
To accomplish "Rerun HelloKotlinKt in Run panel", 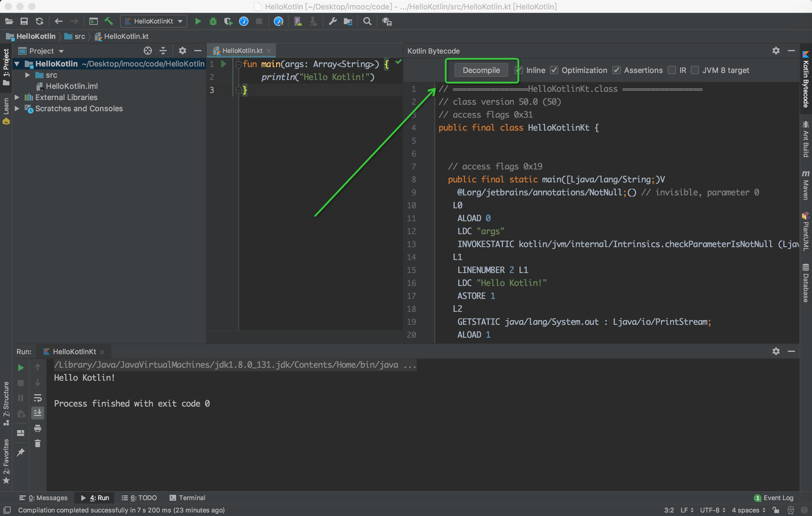I will (21, 368).
